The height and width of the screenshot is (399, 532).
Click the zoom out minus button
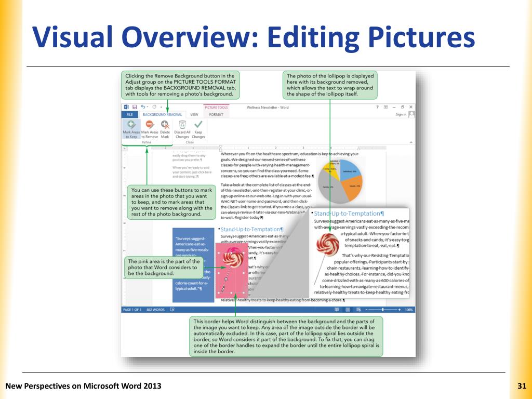click(367, 310)
